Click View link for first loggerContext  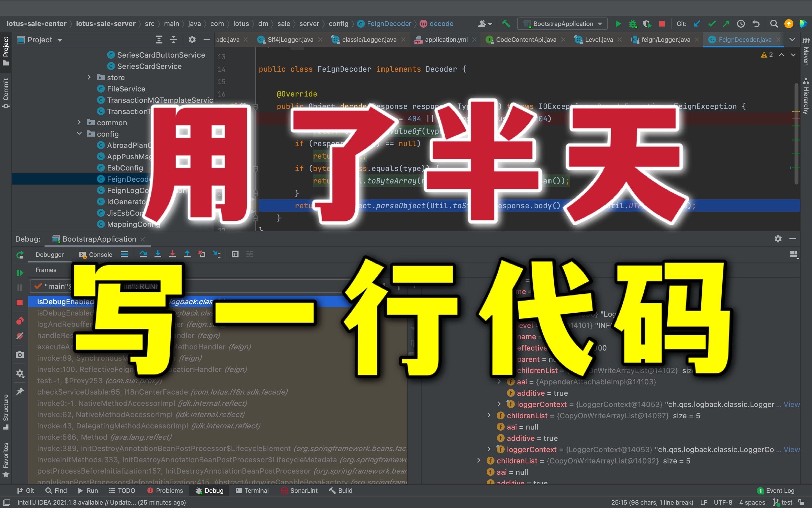[791, 404]
